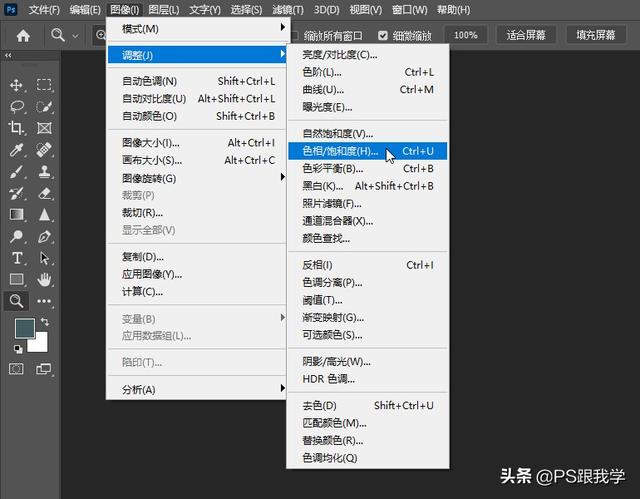Select the Quick Selection tool
640x499 pixels.
[44, 107]
